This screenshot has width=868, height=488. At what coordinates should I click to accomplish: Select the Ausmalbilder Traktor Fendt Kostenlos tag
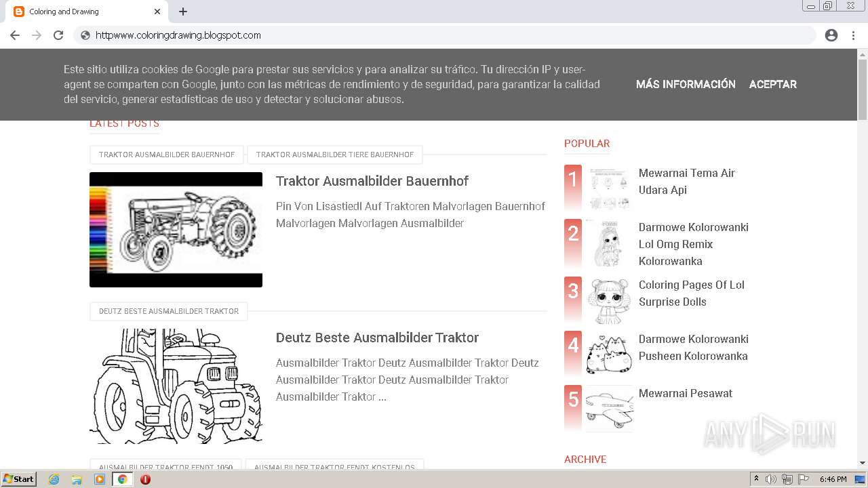tap(334, 466)
